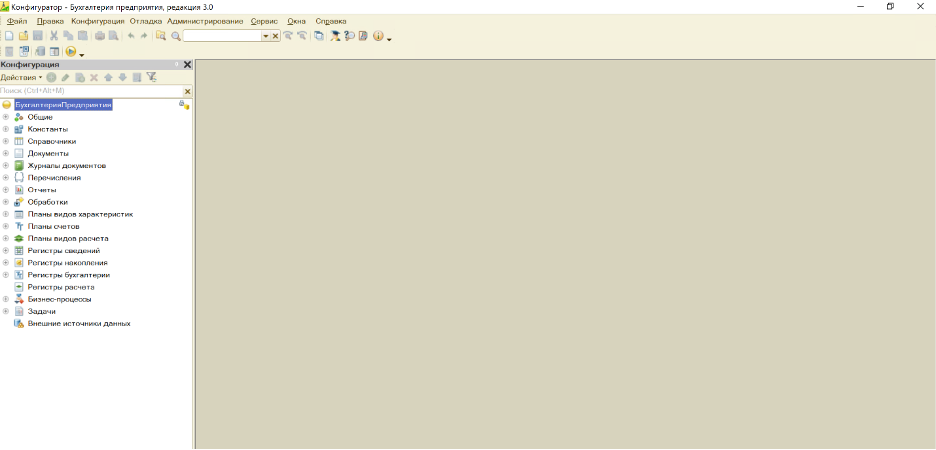Clear the toolbar search box with X

pyautogui.click(x=275, y=36)
